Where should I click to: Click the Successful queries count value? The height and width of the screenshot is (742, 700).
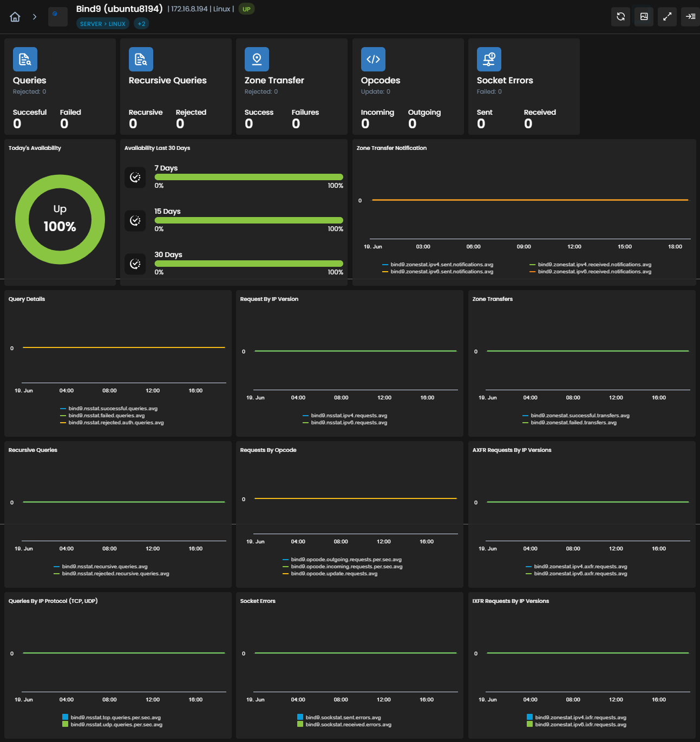[17, 124]
